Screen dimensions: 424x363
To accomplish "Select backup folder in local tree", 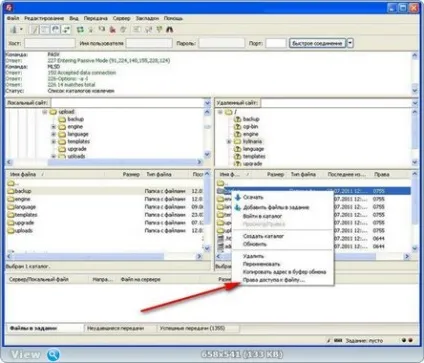I will 76,119.
